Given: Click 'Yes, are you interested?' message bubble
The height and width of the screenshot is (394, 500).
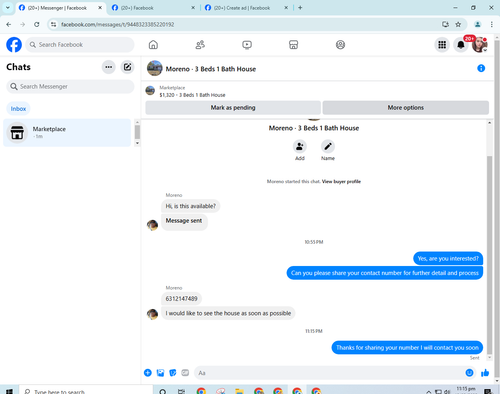Looking at the screenshot, I should click(448, 259).
